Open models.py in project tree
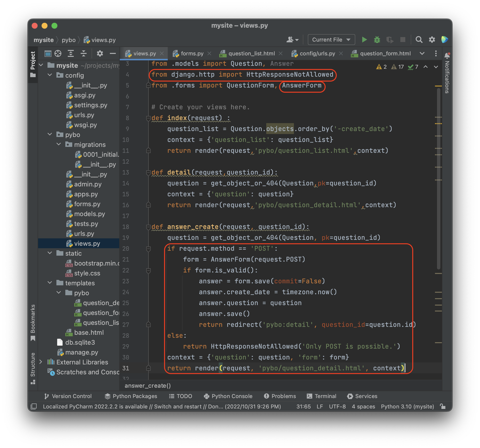The image size is (480, 448). [89, 214]
